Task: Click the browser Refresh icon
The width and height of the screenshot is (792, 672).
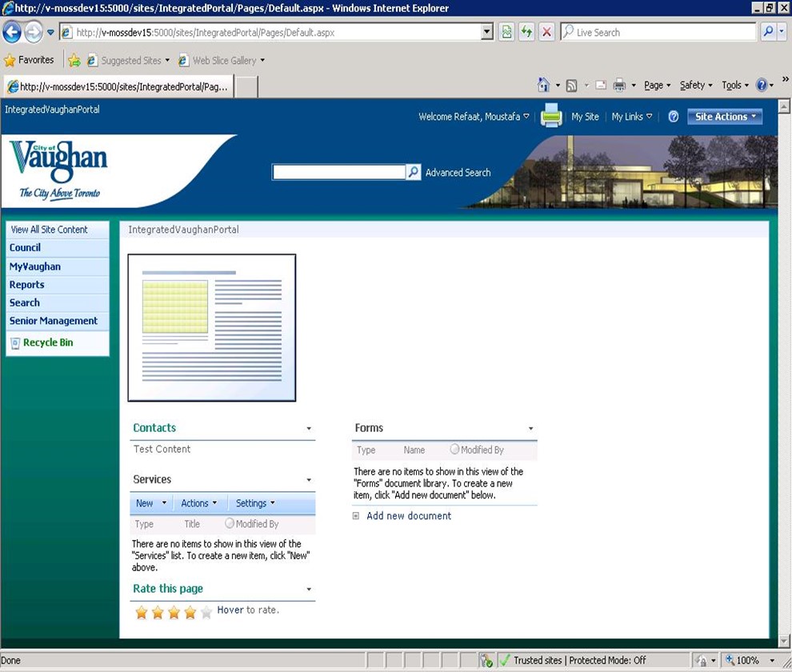Action: 526,32
